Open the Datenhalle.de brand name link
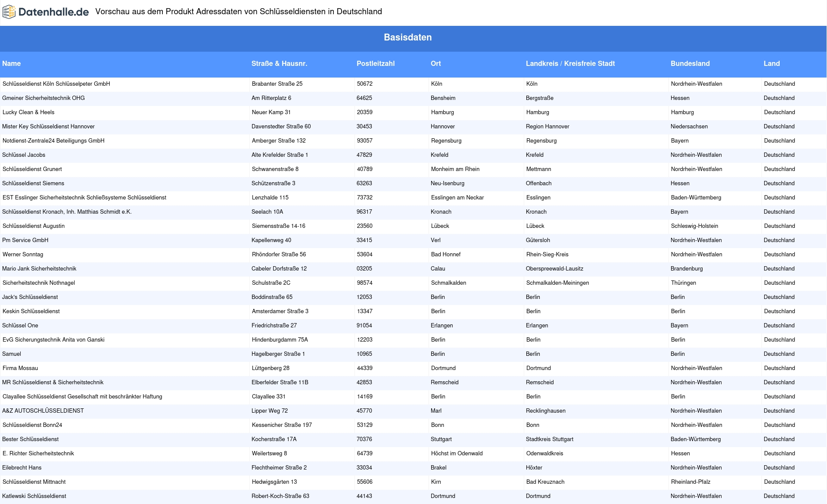The image size is (827, 504). [54, 12]
